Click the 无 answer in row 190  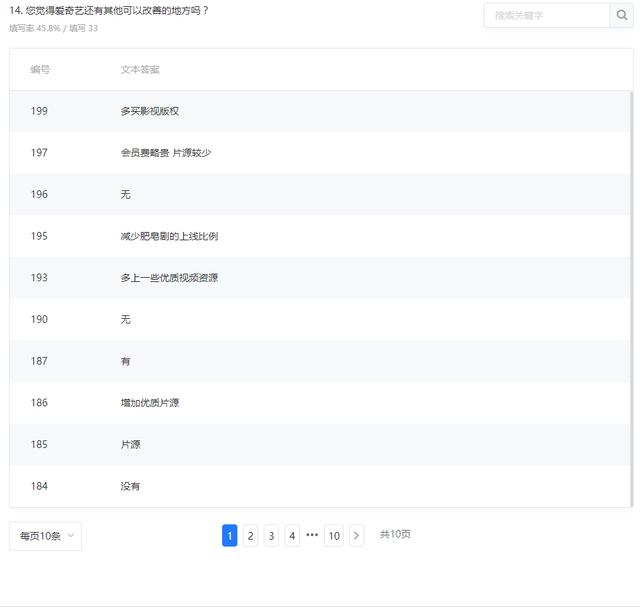coord(125,319)
